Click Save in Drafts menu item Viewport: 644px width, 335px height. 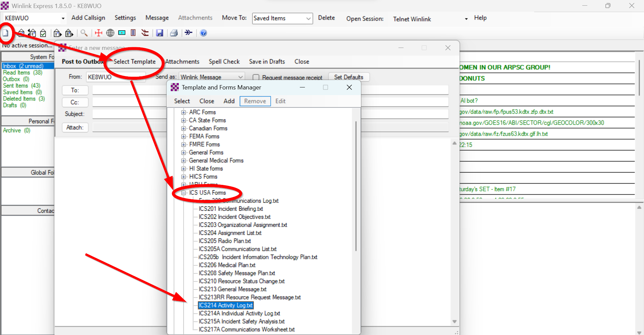(x=267, y=62)
